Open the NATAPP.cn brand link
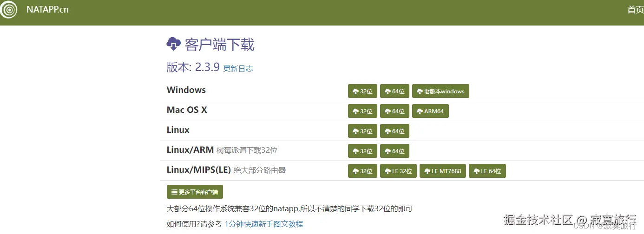This screenshot has width=644, height=234. [x=47, y=9]
